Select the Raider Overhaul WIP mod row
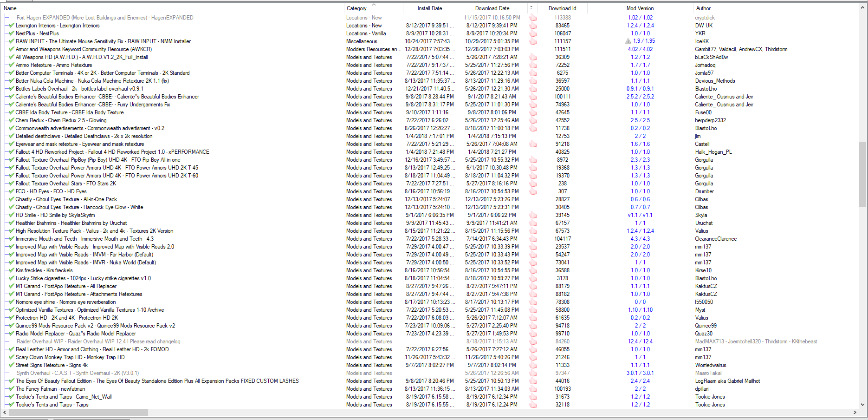 point(429,341)
